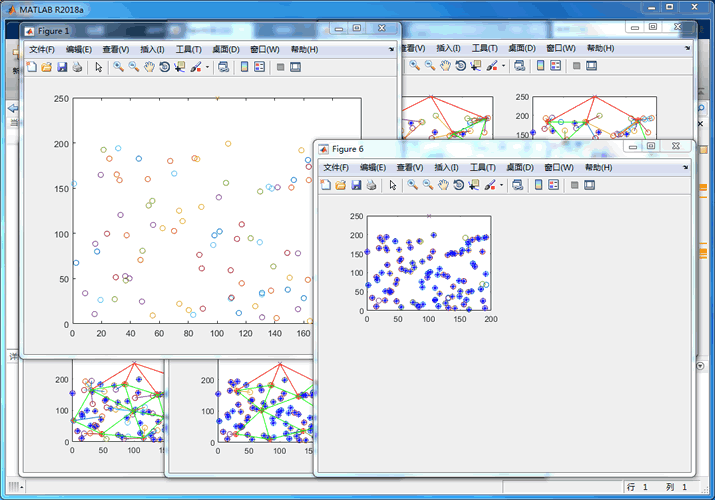Expand Brush tool dropdown arrow in Figure 1

pyautogui.click(x=205, y=67)
